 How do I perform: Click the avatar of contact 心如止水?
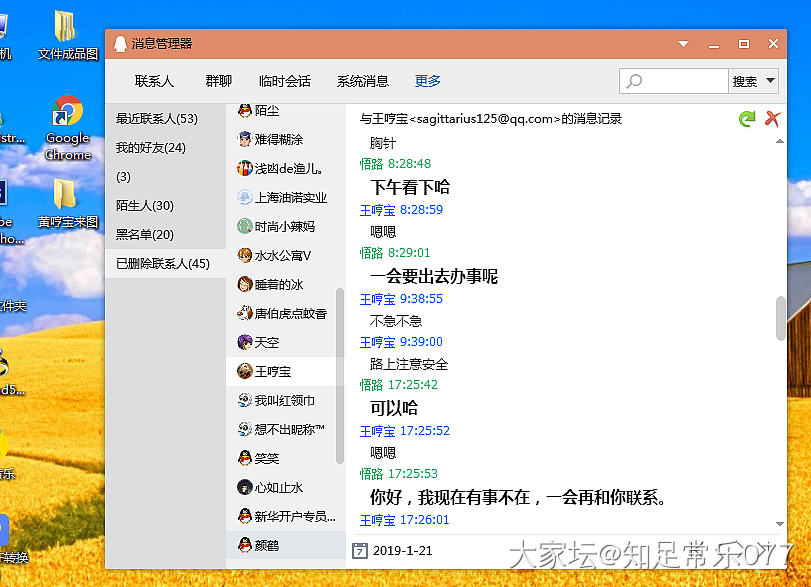(x=245, y=487)
